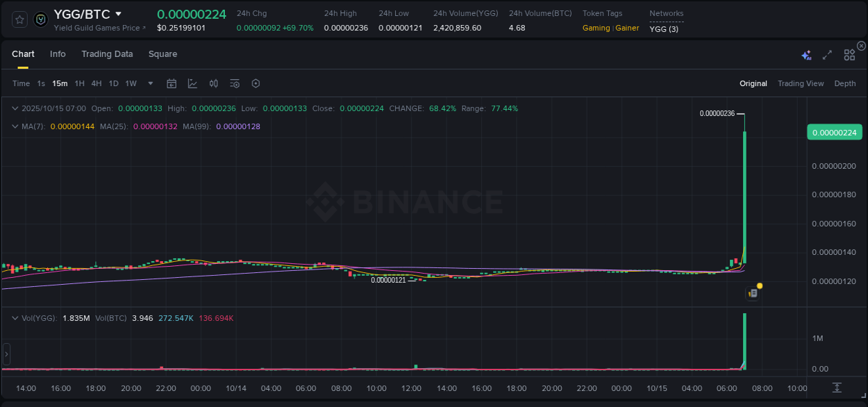Open the Info tab
The image size is (868, 407).
pyautogui.click(x=58, y=54)
